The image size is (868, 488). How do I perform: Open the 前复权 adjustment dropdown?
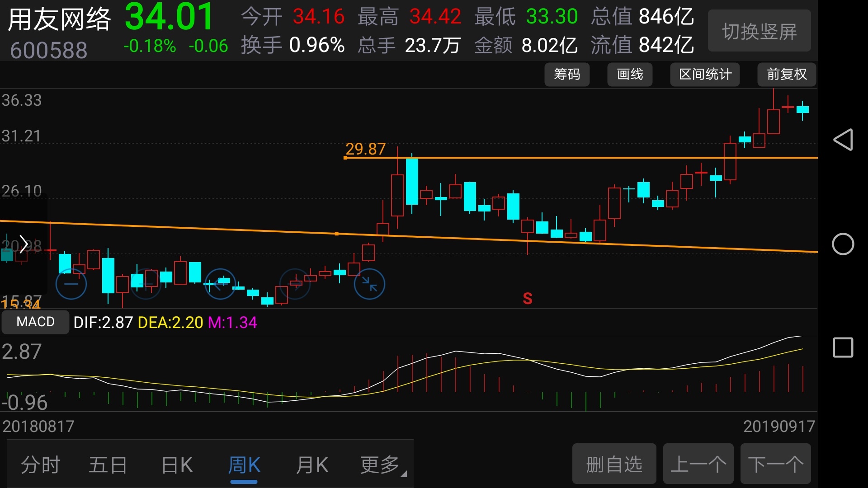tap(787, 74)
